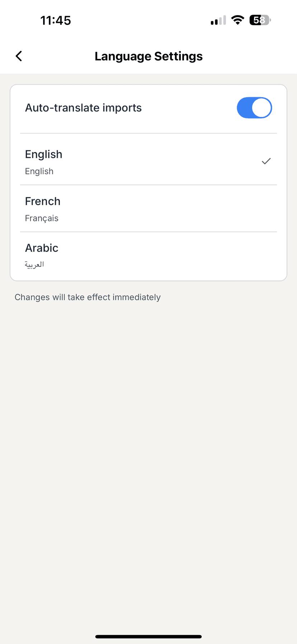
Task: Tap the checkmark beside English
Action: pyautogui.click(x=266, y=161)
